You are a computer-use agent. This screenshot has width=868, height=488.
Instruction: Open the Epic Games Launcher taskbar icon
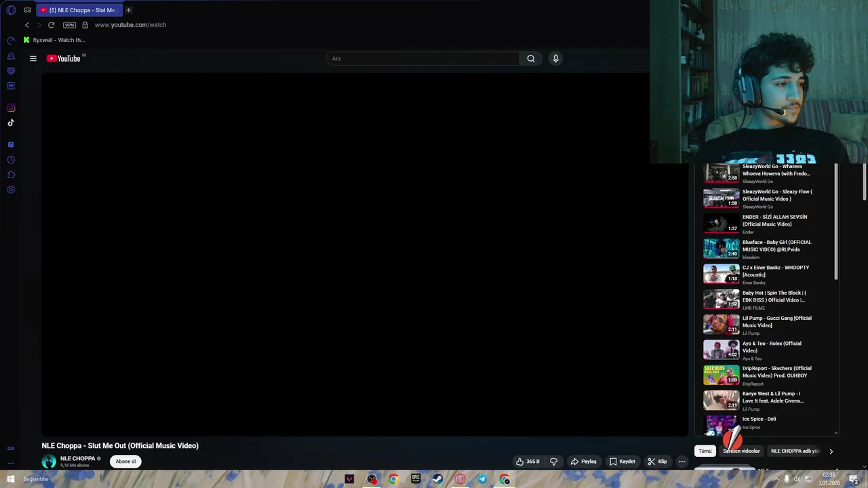(x=416, y=479)
